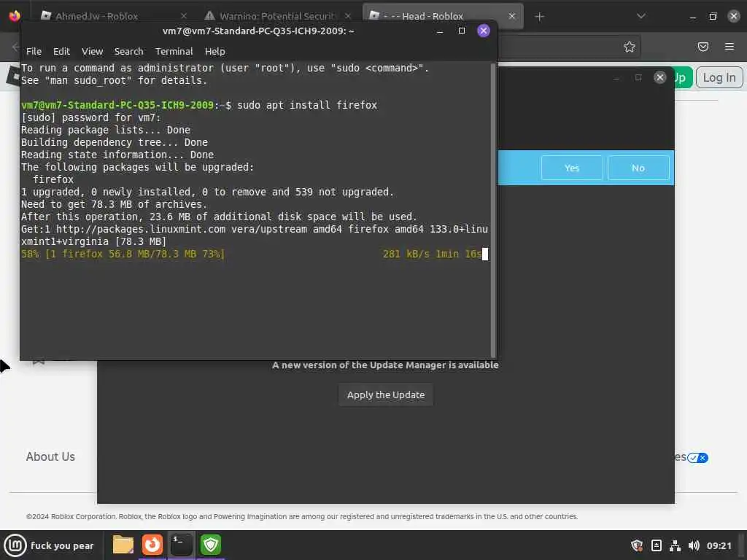Screen dimensions: 747x560
Task: Click the '281 kB/s 1min 16s' download speed text
Action: point(432,254)
